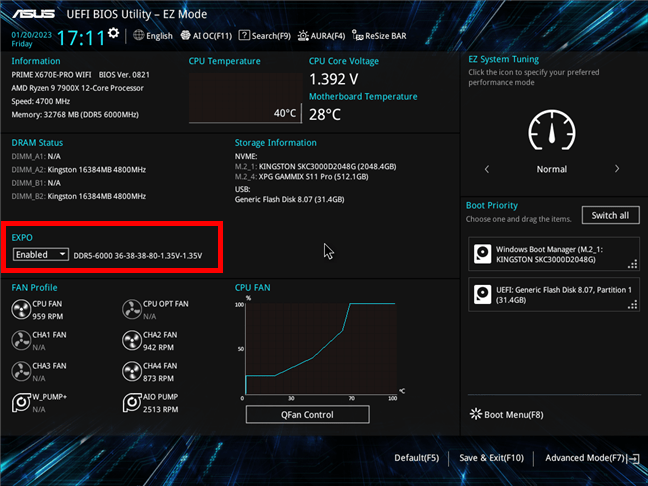648x486 pixels.
Task: Open the EXPO Enabled dropdown
Action: [x=40, y=254]
